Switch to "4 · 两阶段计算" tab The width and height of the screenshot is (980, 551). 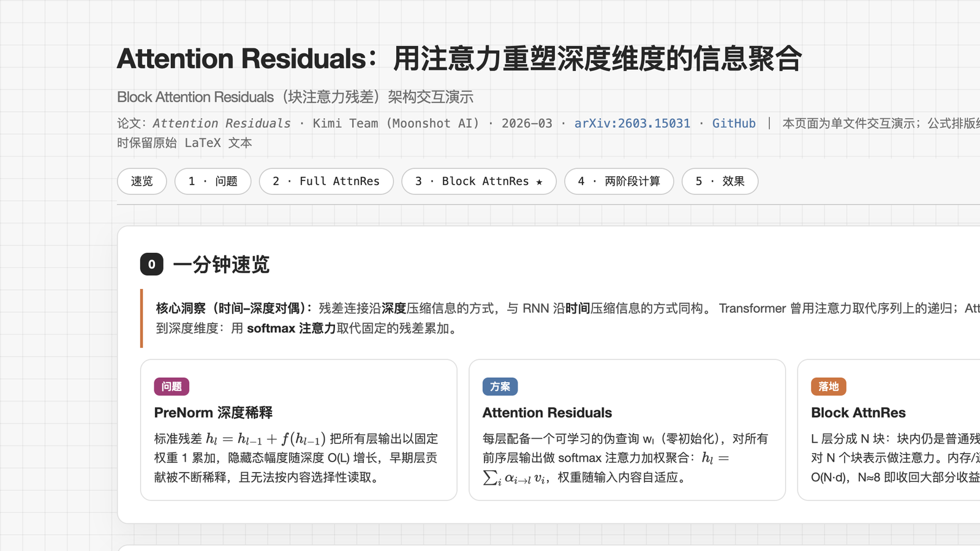(x=619, y=181)
